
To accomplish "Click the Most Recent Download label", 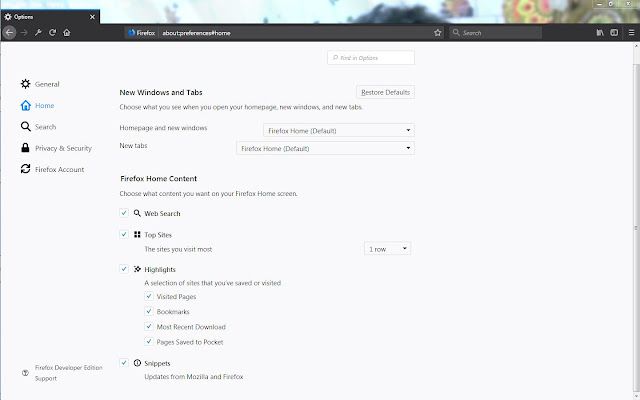I will point(191,327).
